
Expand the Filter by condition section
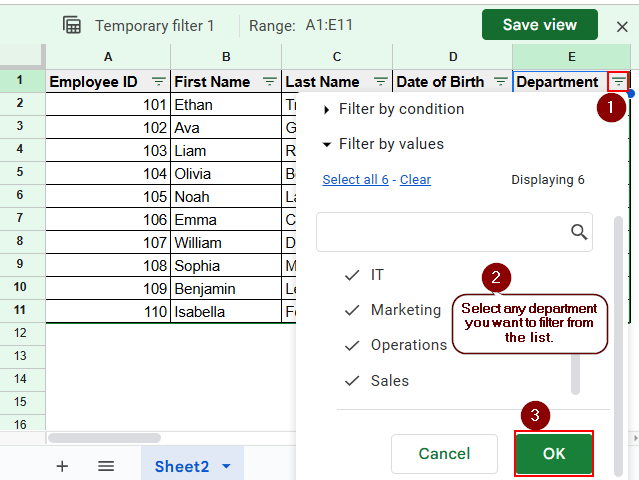point(393,109)
